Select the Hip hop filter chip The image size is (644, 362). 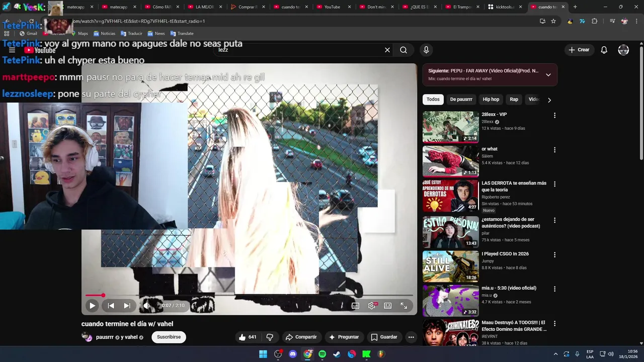click(491, 100)
